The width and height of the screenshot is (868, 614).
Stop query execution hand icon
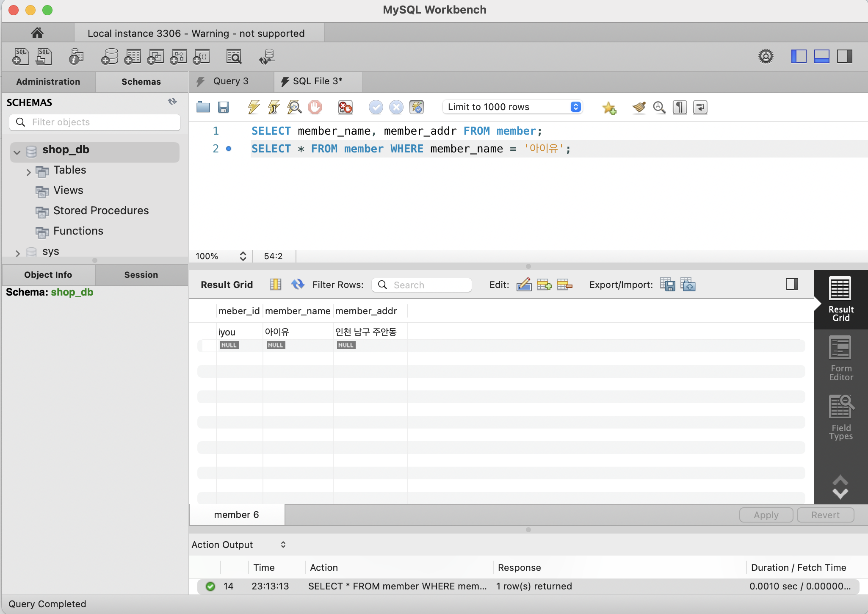coord(315,107)
